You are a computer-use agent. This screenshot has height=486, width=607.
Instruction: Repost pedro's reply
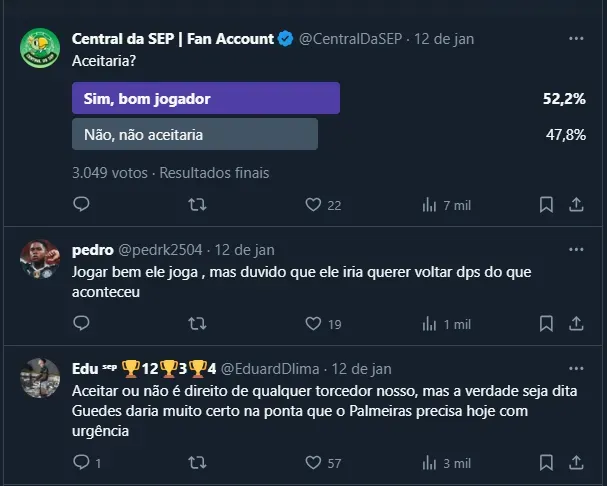198,323
